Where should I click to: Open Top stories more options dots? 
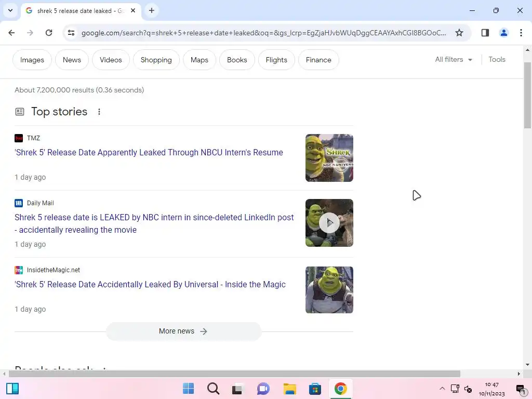point(99,112)
